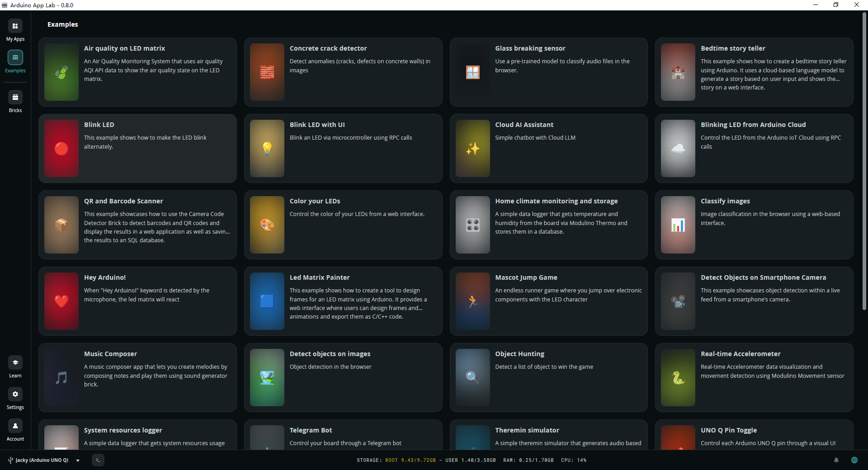
Task: Open the Learn section icon
Action: (x=15, y=362)
